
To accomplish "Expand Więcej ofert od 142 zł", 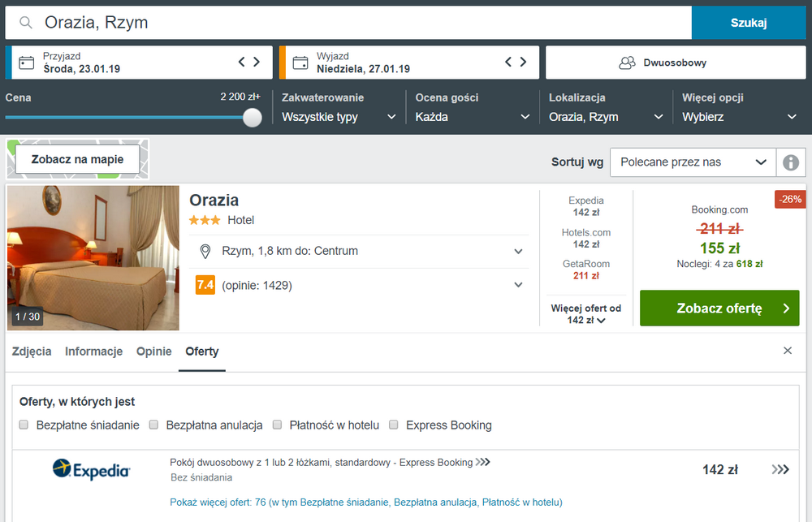I will tap(585, 314).
